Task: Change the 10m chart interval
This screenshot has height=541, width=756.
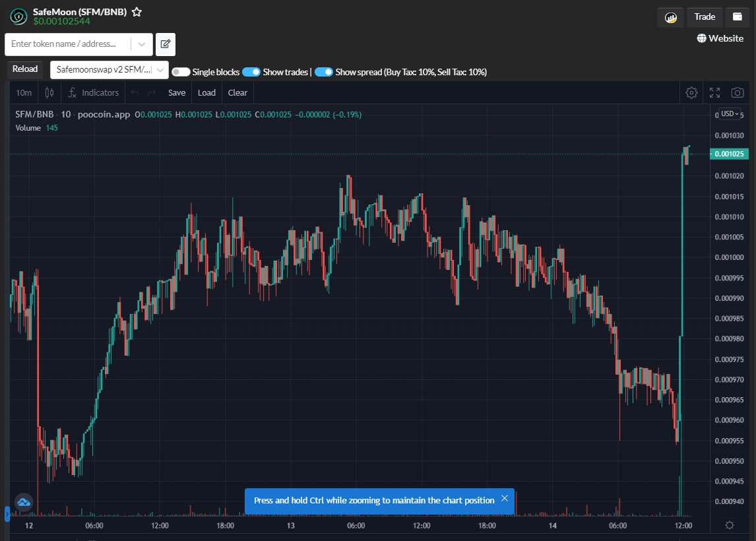Action: click(x=24, y=92)
